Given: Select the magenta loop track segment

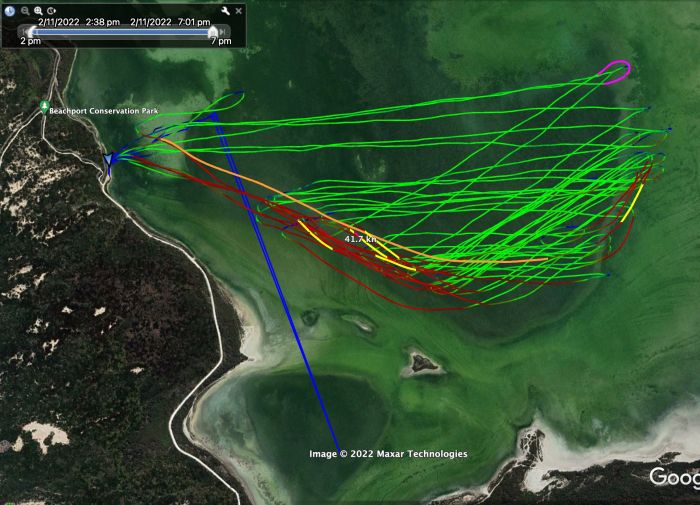Looking at the screenshot, I should [x=617, y=72].
